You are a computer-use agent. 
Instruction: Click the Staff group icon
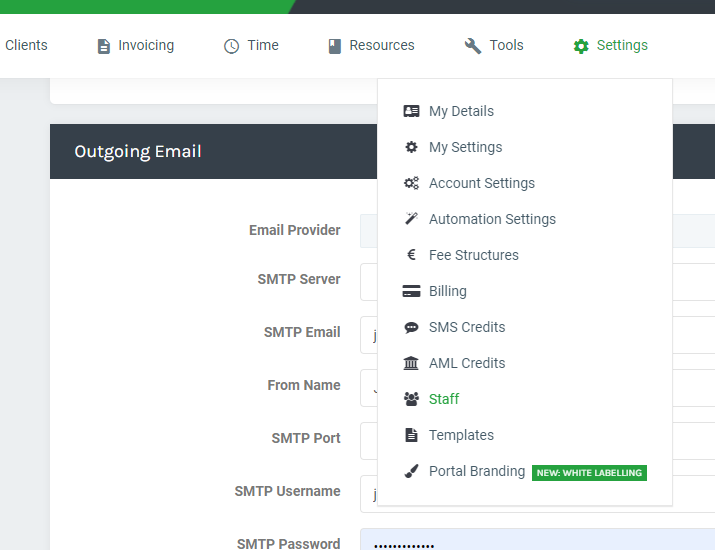[x=411, y=399]
